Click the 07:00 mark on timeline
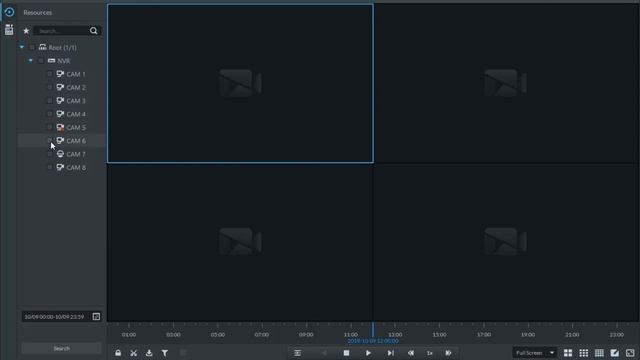 click(x=262, y=334)
